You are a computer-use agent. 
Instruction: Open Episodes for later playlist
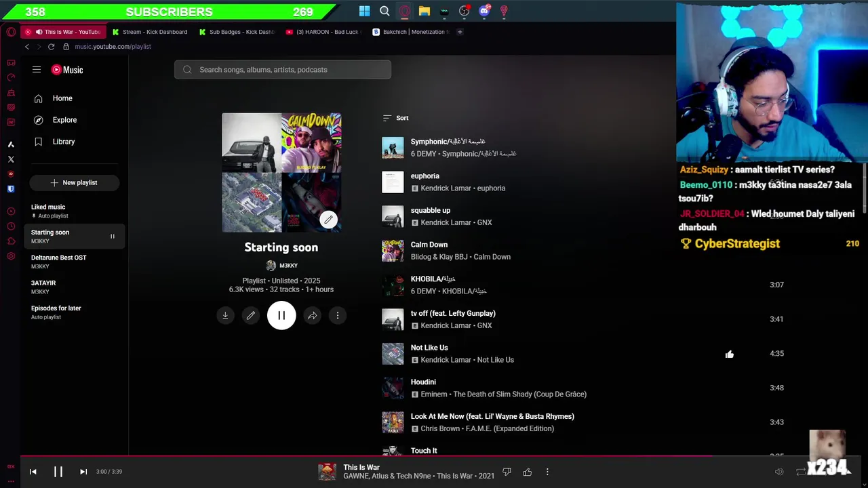click(x=75, y=312)
